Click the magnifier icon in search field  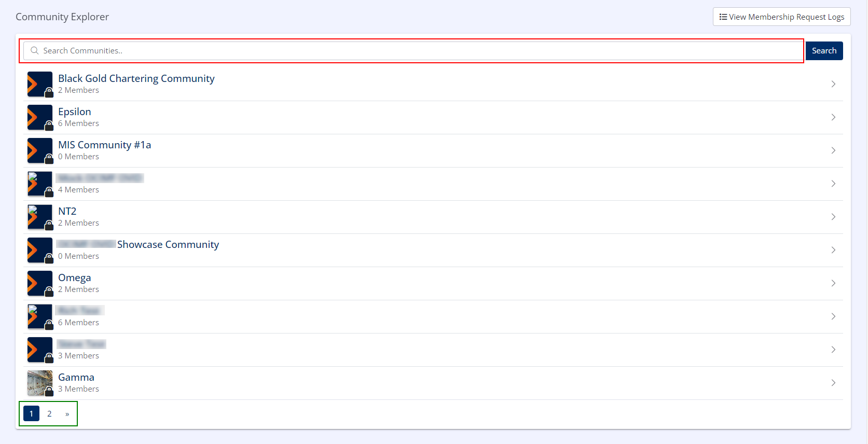coord(35,51)
